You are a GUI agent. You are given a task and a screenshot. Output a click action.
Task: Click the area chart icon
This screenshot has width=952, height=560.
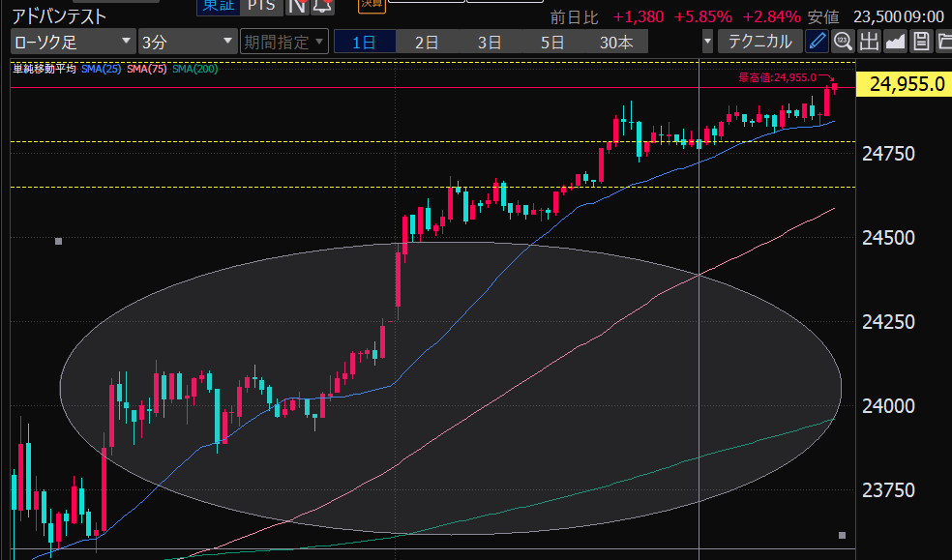(895, 41)
